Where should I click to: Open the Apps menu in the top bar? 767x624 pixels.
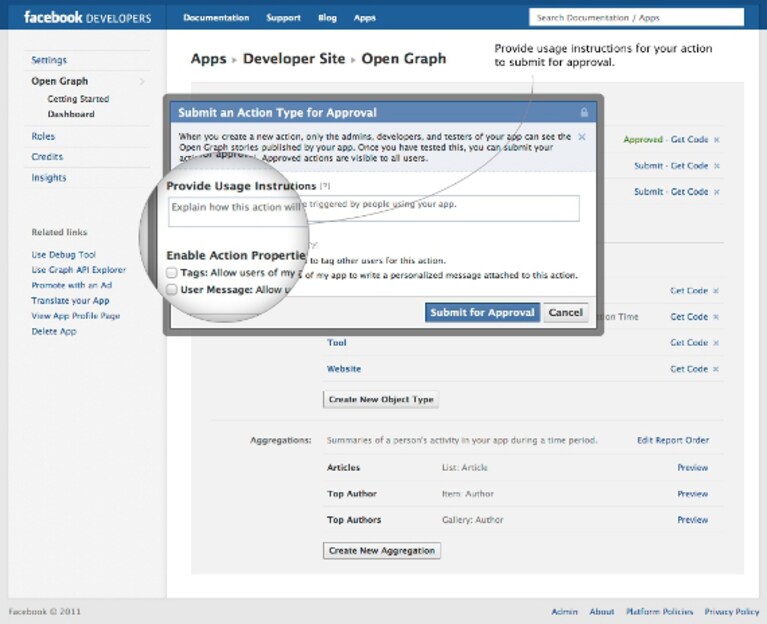(x=365, y=18)
